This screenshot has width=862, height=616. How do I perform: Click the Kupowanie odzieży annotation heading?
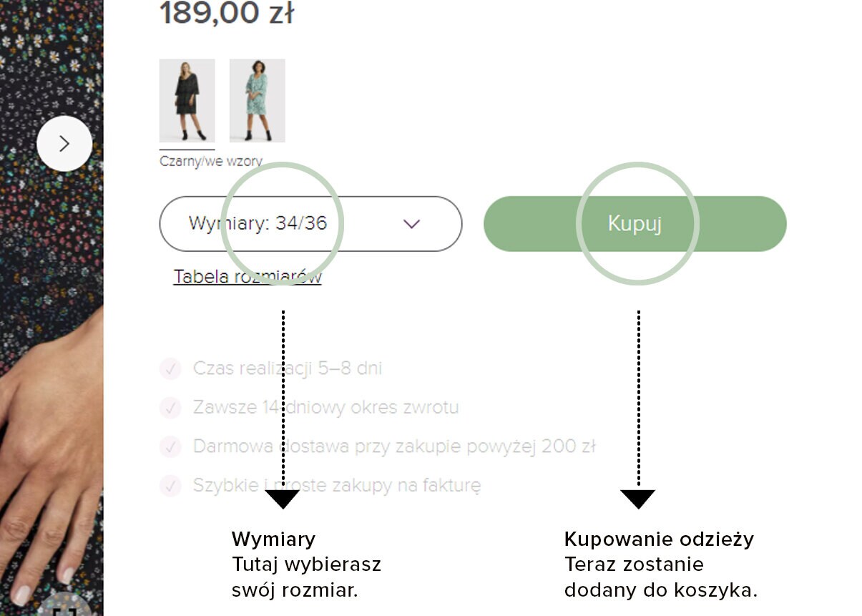point(659,539)
